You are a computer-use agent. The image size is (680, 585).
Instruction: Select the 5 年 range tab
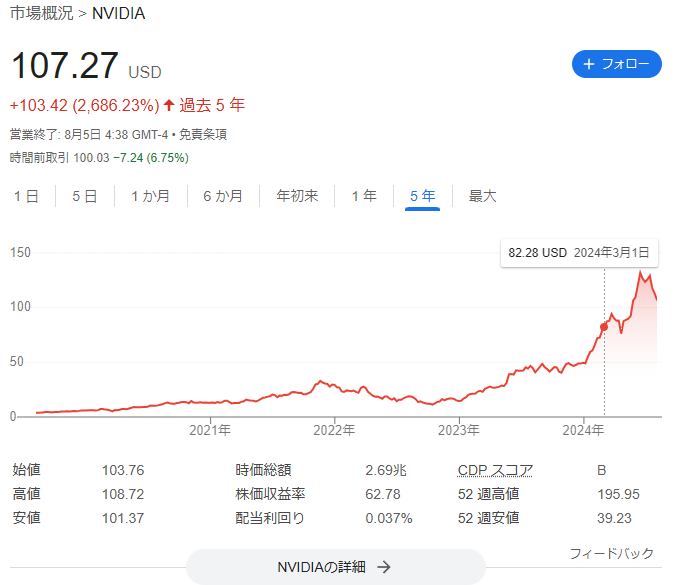pyautogui.click(x=422, y=196)
